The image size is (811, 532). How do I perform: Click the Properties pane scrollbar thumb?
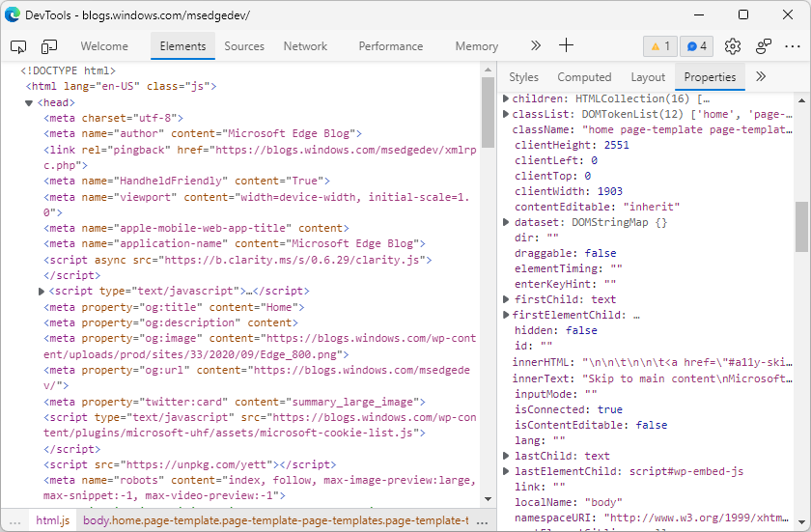coord(801,227)
